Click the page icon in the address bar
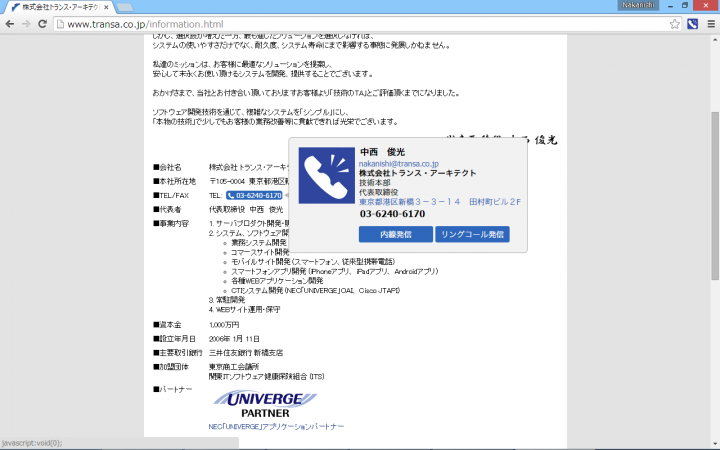Image resolution: width=720 pixels, height=450 pixels. click(60, 24)
